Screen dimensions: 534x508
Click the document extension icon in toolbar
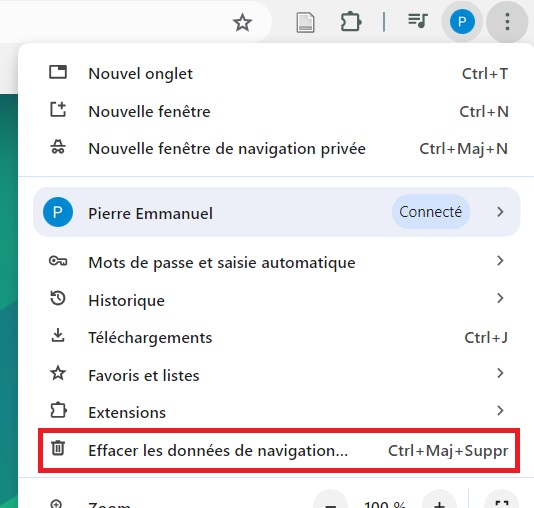305,22
